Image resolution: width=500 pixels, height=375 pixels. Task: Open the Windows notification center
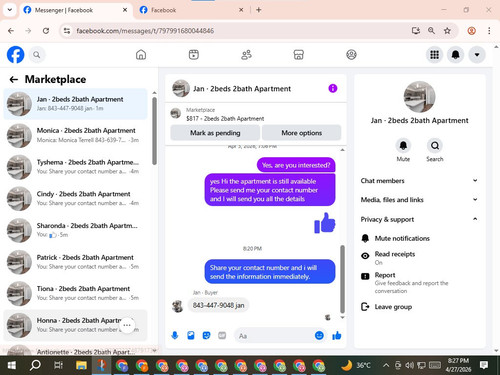pos(484,365)
